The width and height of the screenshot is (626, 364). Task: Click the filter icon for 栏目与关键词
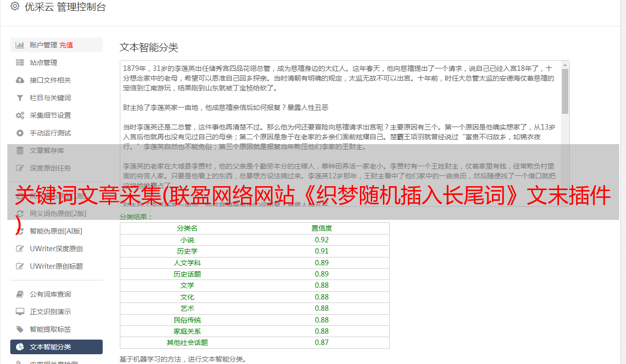pos(20,98)
